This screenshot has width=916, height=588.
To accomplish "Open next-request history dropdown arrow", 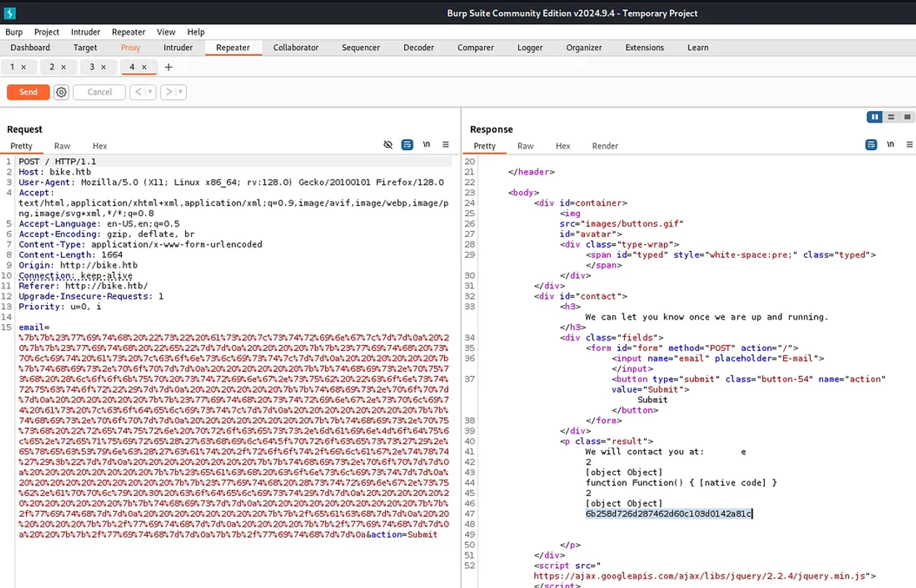I will pos(181,92).
